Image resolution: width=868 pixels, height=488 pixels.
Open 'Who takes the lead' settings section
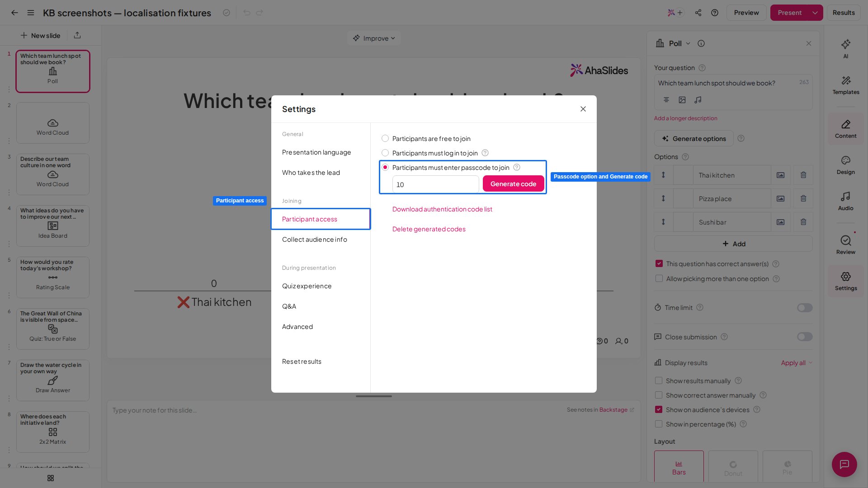[311, 173]
